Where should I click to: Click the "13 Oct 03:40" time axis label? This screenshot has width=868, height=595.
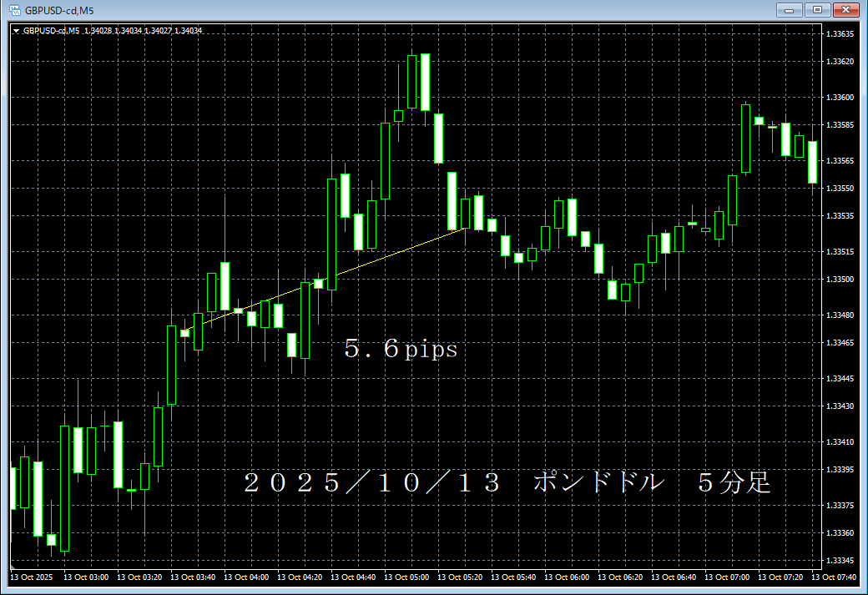[x=193, y=577]
